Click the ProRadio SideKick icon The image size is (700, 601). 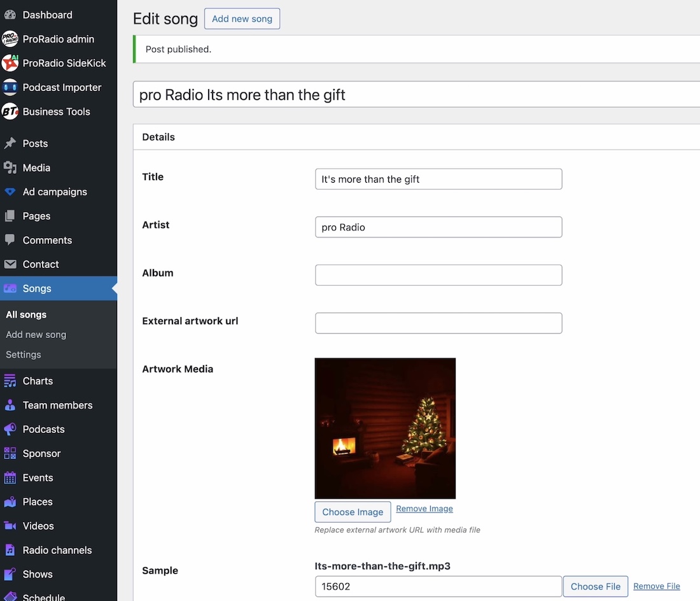pyautogui.click(x=10, y=63)
